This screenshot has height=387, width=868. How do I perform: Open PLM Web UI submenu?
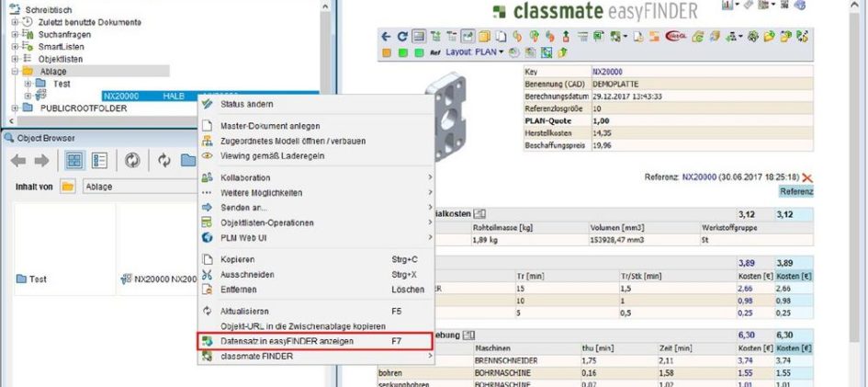(x=316, y=237)
